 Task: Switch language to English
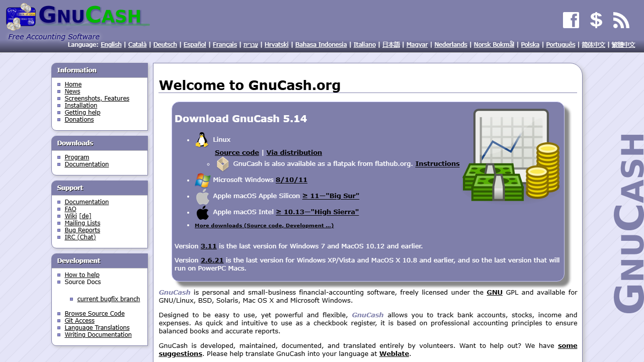click(111, 45)
